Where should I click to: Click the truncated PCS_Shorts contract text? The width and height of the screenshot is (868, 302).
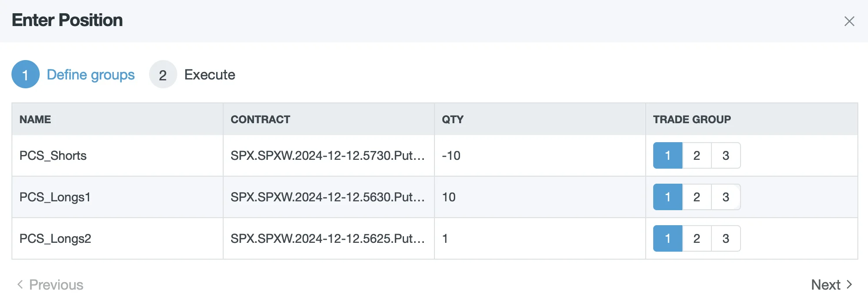327,155
